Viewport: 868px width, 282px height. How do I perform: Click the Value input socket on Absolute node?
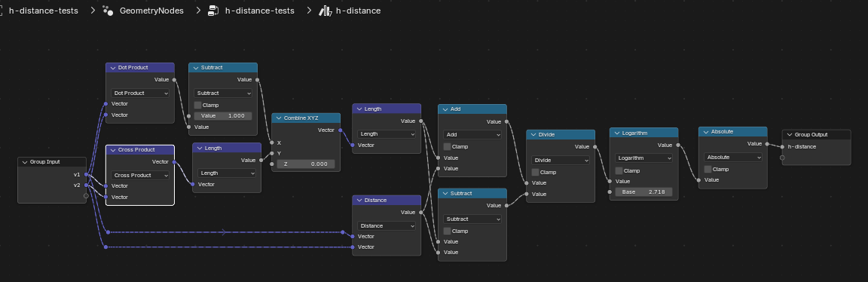(x=698, y=179)
